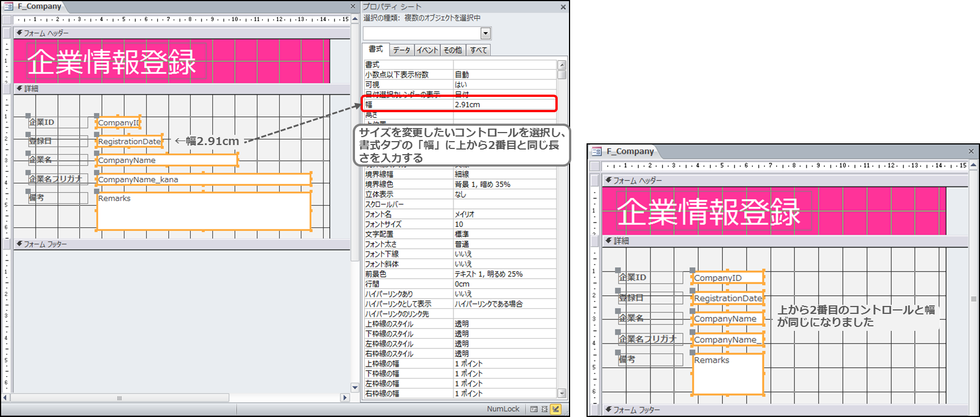Select the CompanyName_kana text box in the left form
The width and height of the screenshot is (980, 417).
click(204, 179)
